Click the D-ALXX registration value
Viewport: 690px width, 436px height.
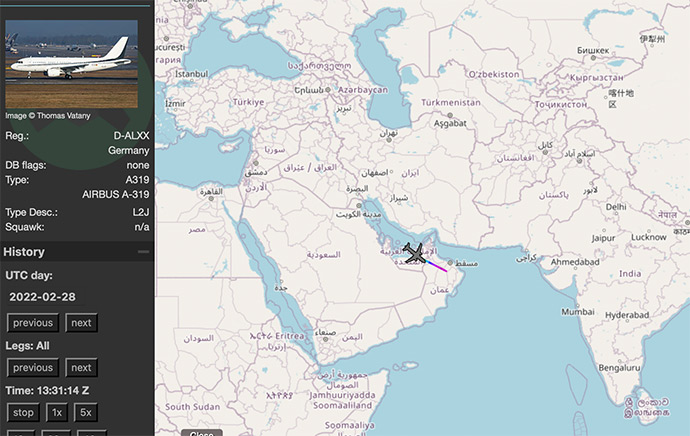click(131, 134)
